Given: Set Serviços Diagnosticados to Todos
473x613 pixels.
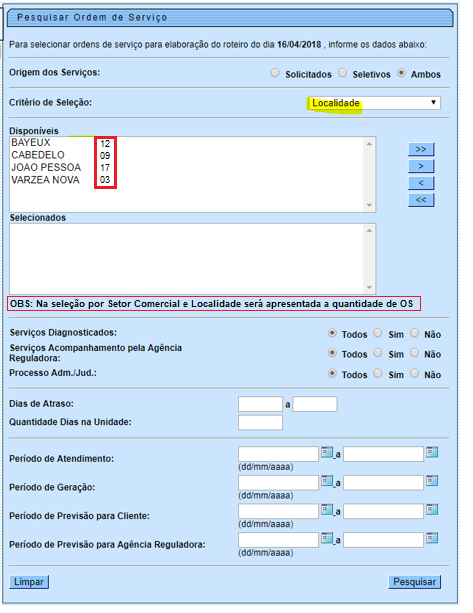Looking at the screenshot, I should point(332,333).
